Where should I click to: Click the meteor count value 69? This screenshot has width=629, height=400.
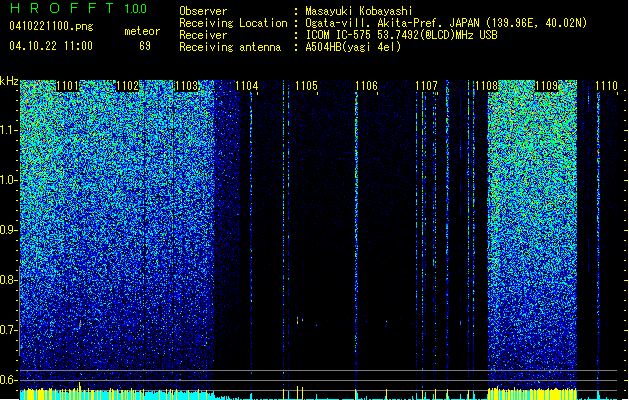click(x=145, y=46)
